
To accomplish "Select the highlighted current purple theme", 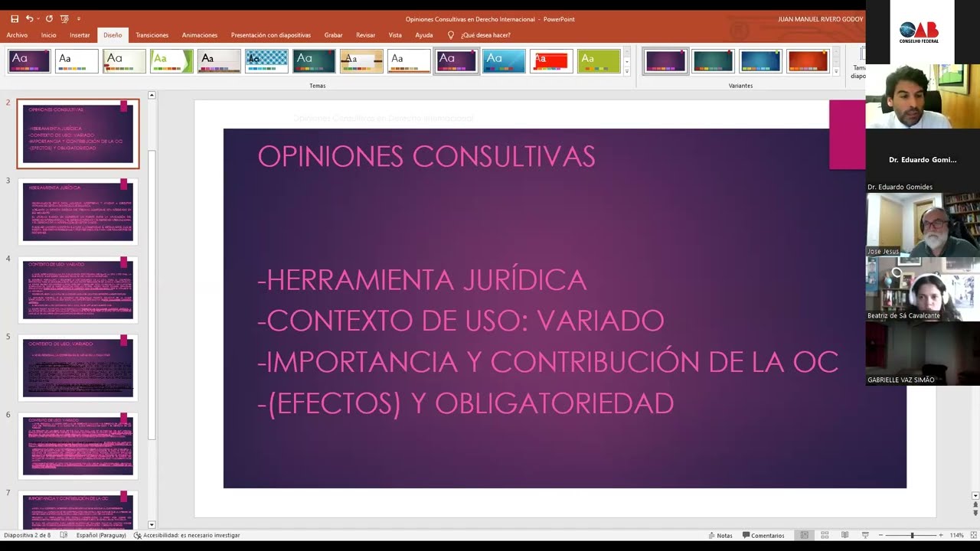I will pos(456,61).
